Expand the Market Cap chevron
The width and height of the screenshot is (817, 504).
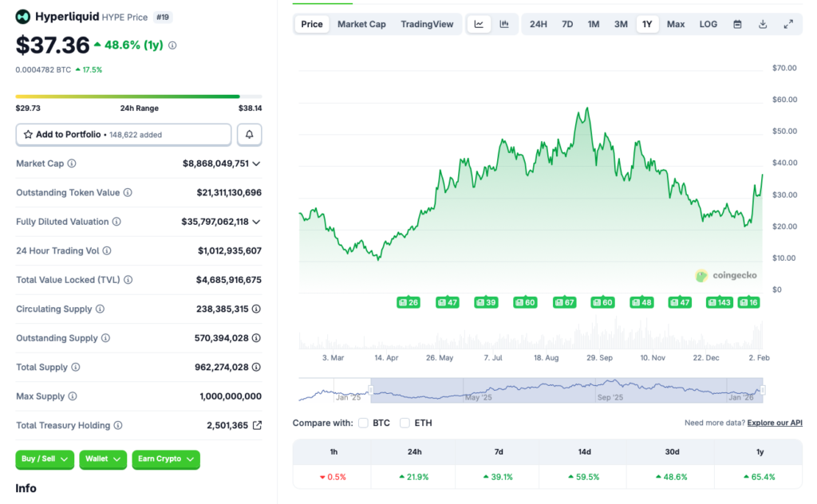click(256, 163)
